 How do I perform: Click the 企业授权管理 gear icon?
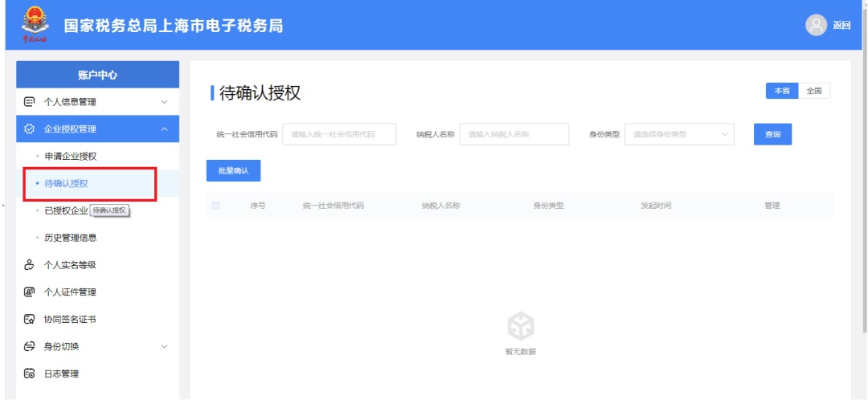(x=30, y=129)
